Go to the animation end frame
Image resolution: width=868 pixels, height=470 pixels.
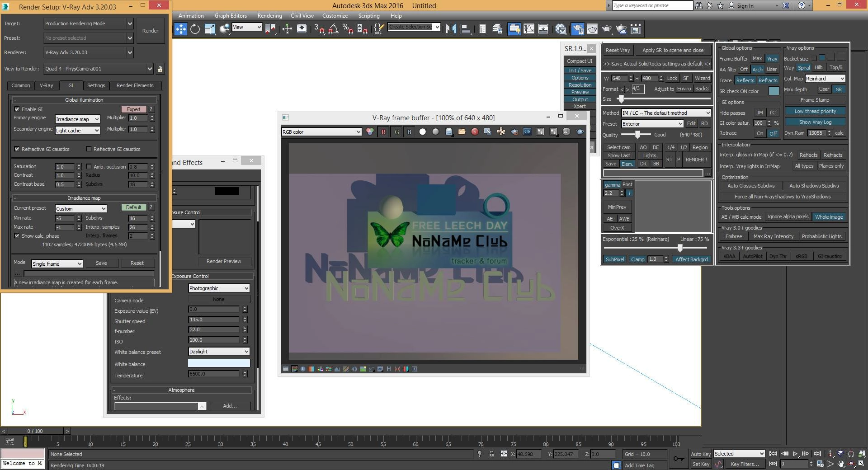(817, 454)
